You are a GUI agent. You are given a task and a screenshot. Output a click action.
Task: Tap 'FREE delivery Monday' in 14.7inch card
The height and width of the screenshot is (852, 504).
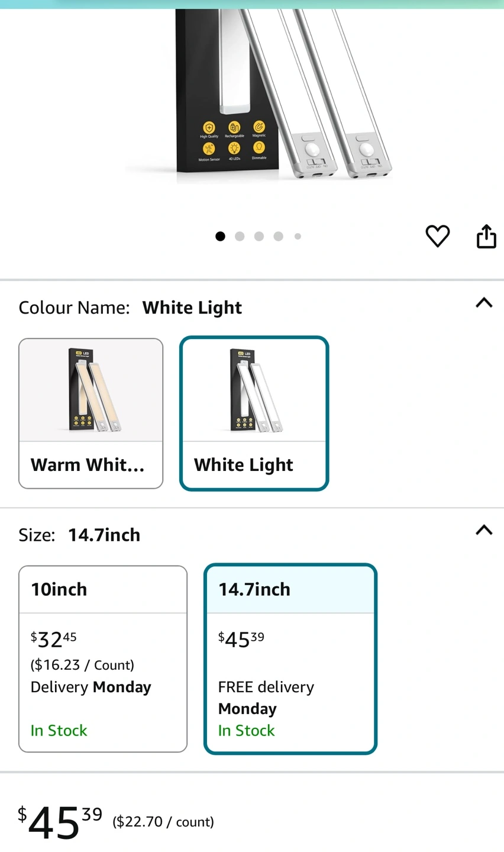[x=266, y=698]
